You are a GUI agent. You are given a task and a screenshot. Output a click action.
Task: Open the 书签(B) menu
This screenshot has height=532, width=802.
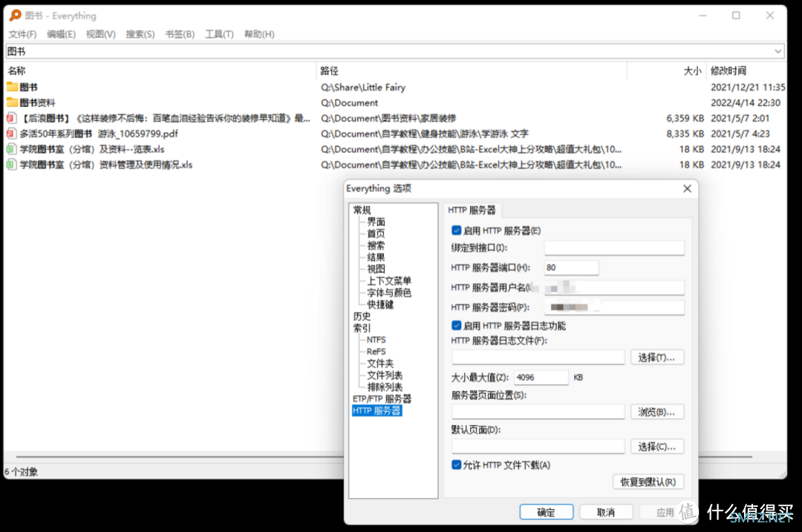[x=180, y=34]
